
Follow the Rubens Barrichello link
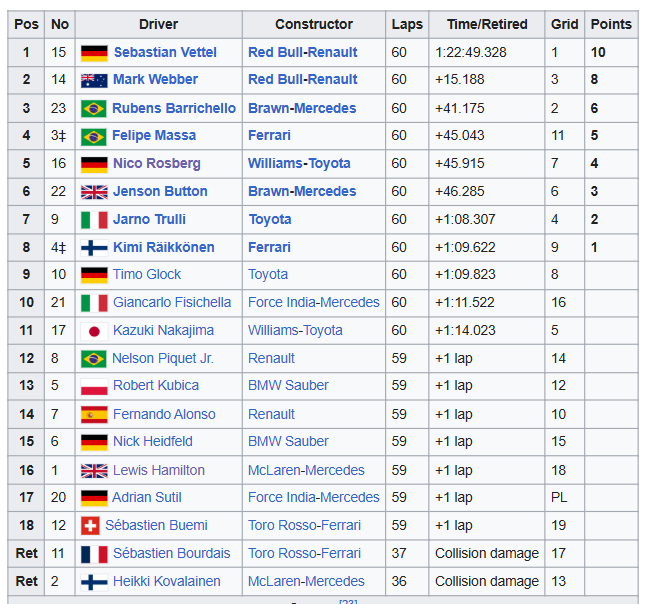tap(174, 108)
